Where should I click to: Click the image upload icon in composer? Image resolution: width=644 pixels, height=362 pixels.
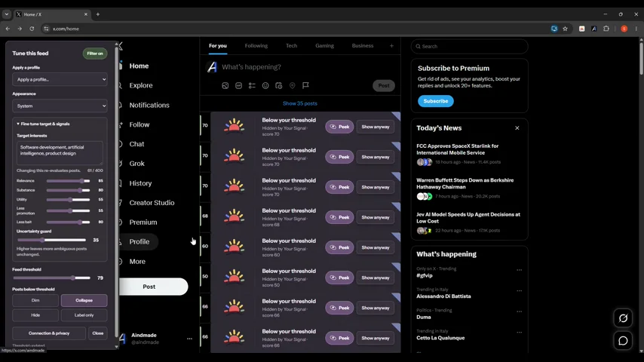pos(225,85)
